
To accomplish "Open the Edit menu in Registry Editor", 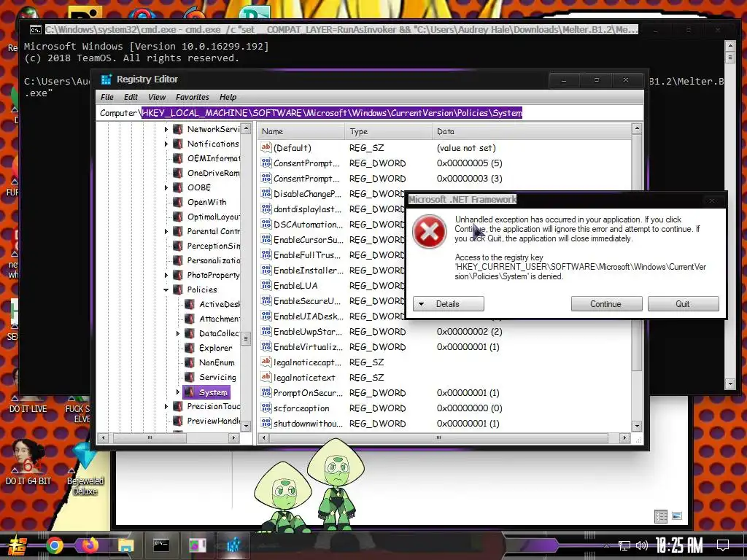I will (x=131, y=97).
